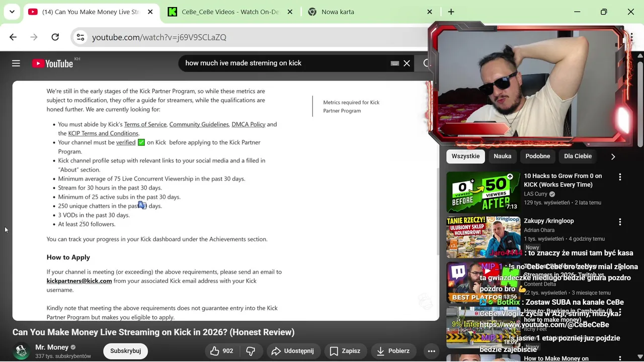Click the text At least 250 followers

(87, 224)
